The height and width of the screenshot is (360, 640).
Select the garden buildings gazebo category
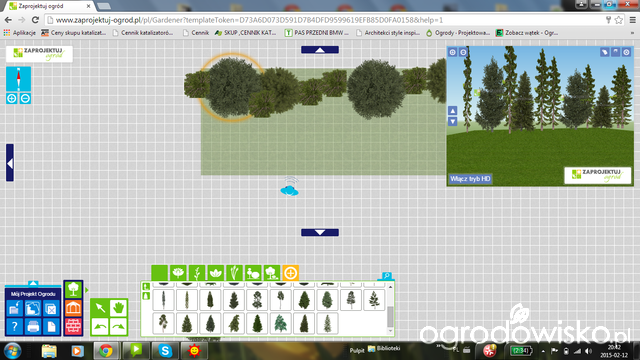[x=73, y=308]
